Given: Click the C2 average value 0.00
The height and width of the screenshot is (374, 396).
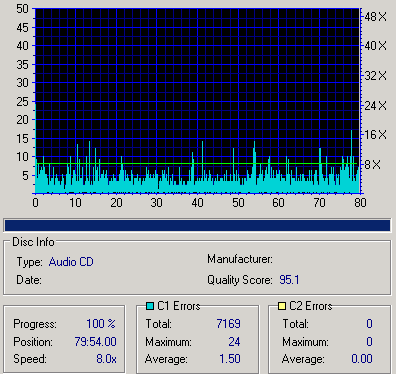Looking at the screenshot, I should click(362, 359).
